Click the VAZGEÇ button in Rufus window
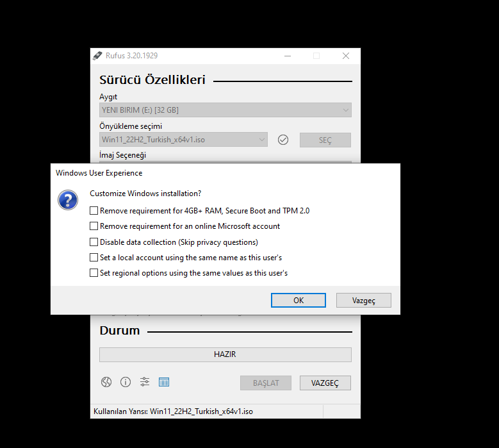499x448 pixels. coord(325,383)
